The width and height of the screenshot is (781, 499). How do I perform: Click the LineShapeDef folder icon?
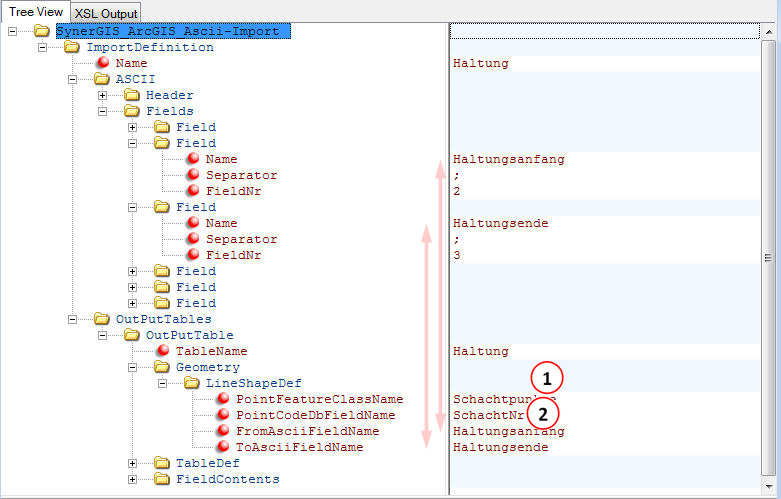coord(192,383)
